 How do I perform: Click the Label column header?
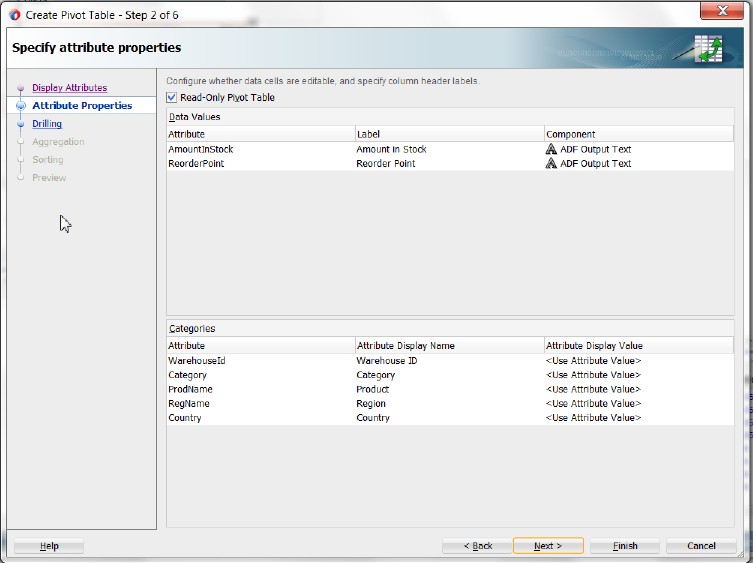click(x=449, y=134)
